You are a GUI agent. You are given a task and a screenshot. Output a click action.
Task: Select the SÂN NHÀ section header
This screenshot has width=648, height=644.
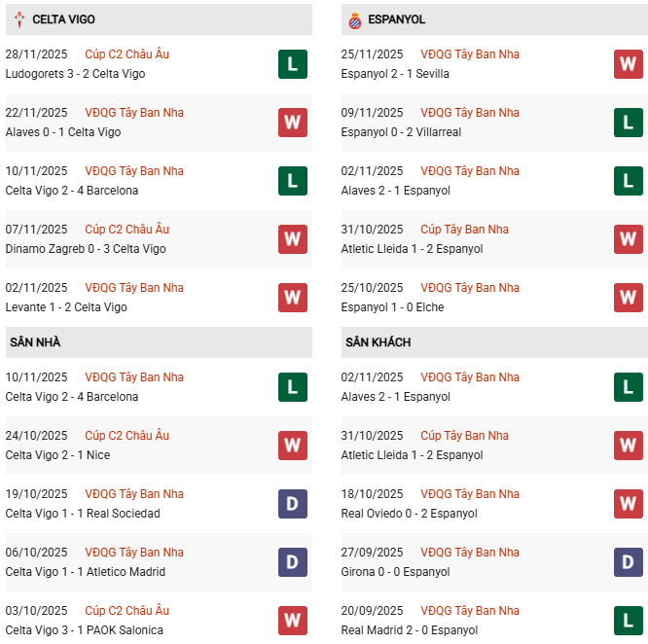pos(35,342)
